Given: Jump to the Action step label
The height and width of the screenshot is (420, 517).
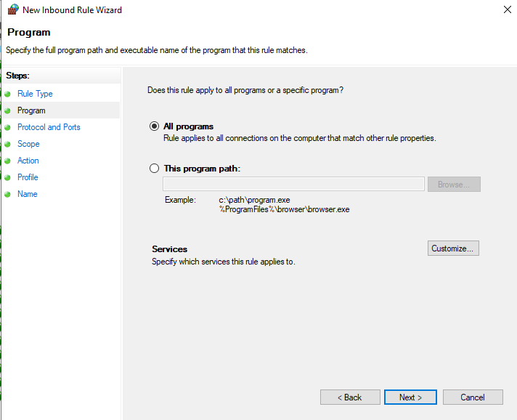Looking at the screenshot, I should click(x=28, y=161).
